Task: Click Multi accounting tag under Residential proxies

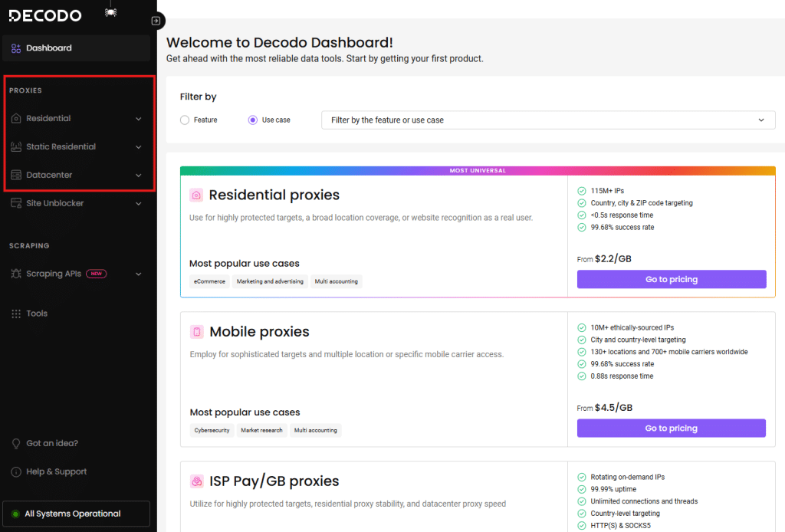Action: point(337,282)
